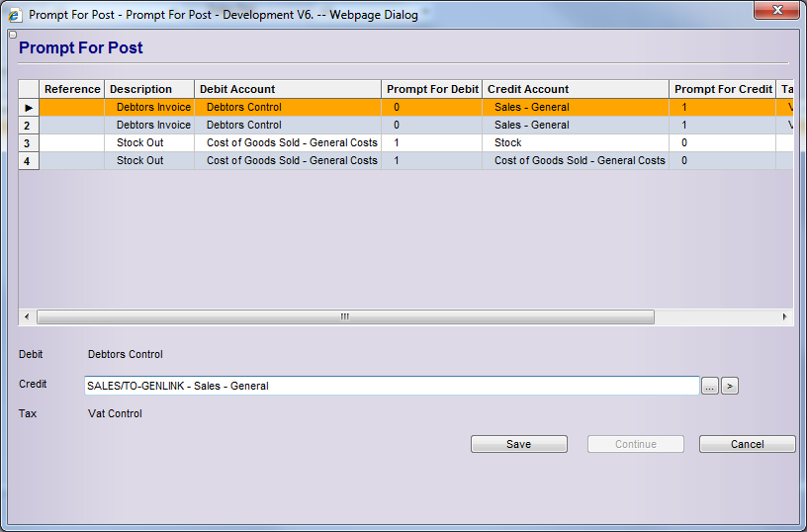The height and width of the screenshot is (532, 807).
Task: Select row 4 Stock Out description cell
Action: [148, 160]
